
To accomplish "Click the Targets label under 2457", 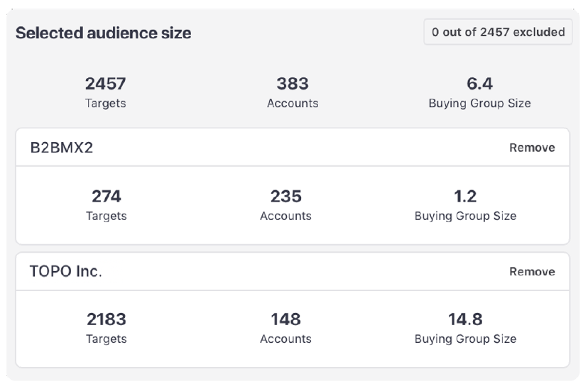I will (106, 104).
